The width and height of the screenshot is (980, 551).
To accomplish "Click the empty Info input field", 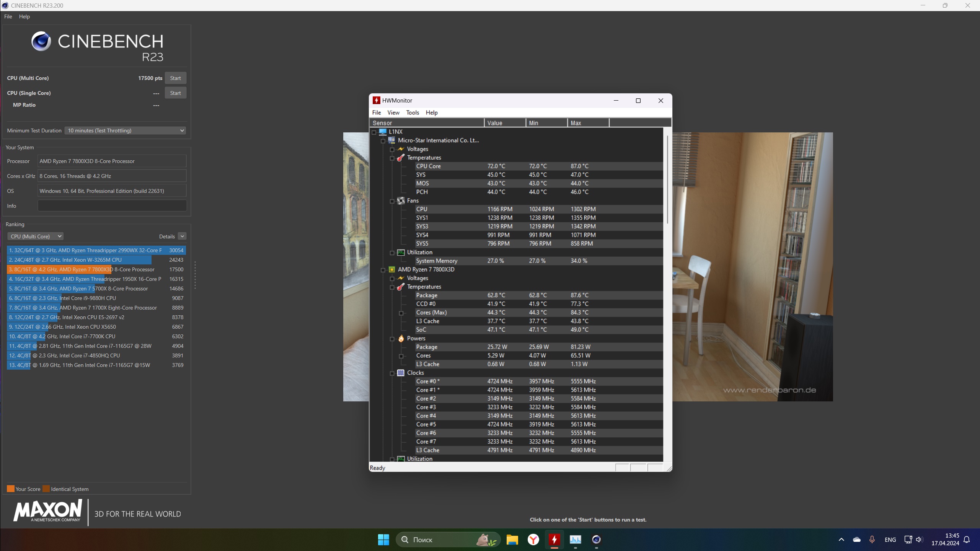I will click(x=112, y=206).
